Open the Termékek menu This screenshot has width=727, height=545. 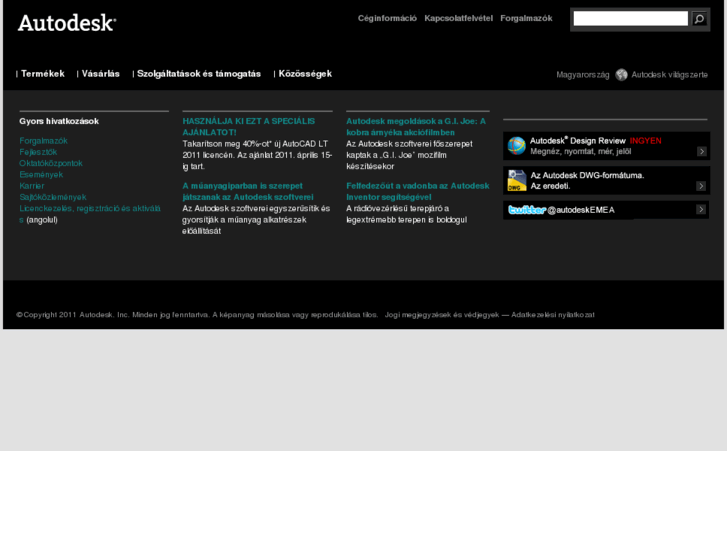click(x=43, y=74)
